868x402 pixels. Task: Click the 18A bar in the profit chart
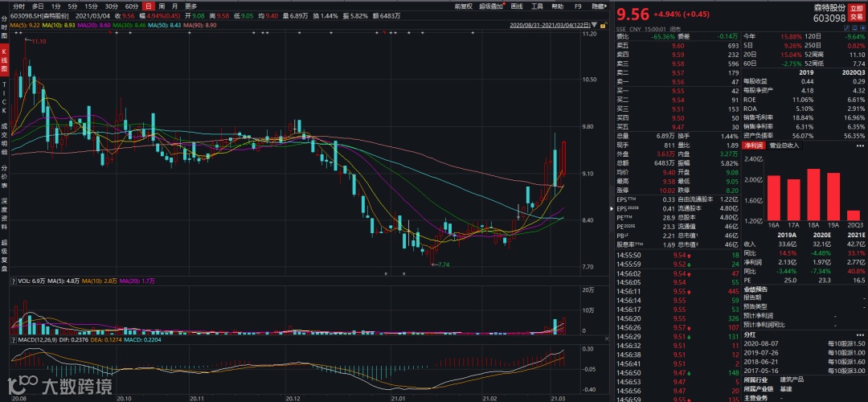click(813, 196)
